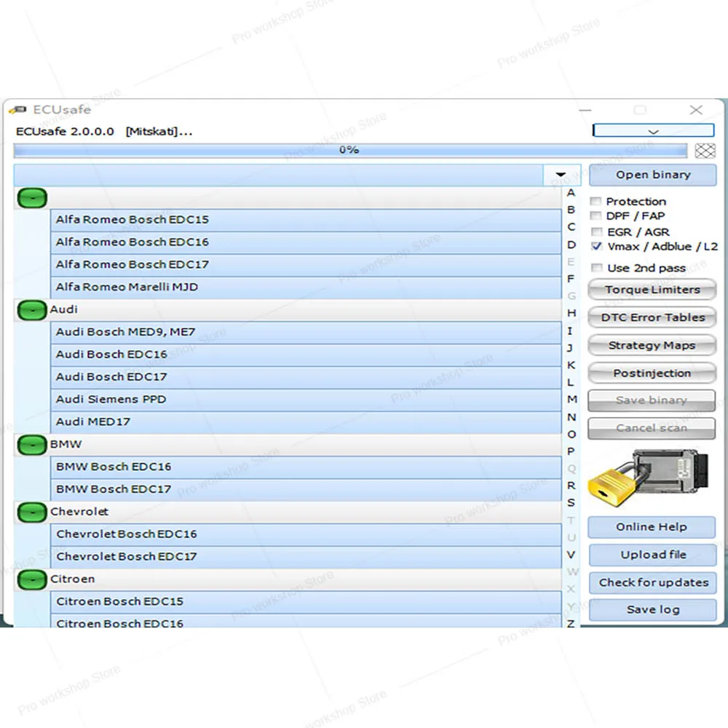The width and height of the screenshot is (728, 728).
Task: Open Strategy Maps
Action: click(652, 345)
